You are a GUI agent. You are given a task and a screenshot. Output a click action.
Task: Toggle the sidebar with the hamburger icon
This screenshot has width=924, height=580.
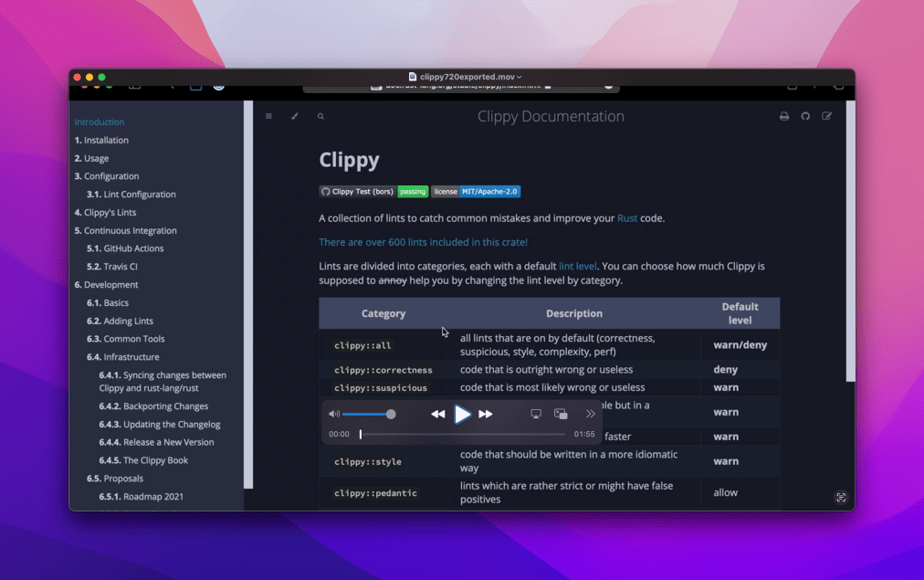268,116
